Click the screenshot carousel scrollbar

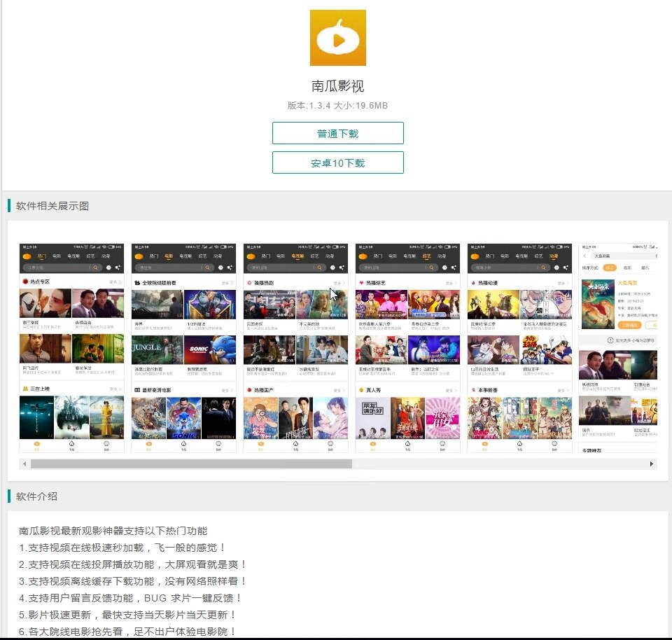tap(189, 464)
